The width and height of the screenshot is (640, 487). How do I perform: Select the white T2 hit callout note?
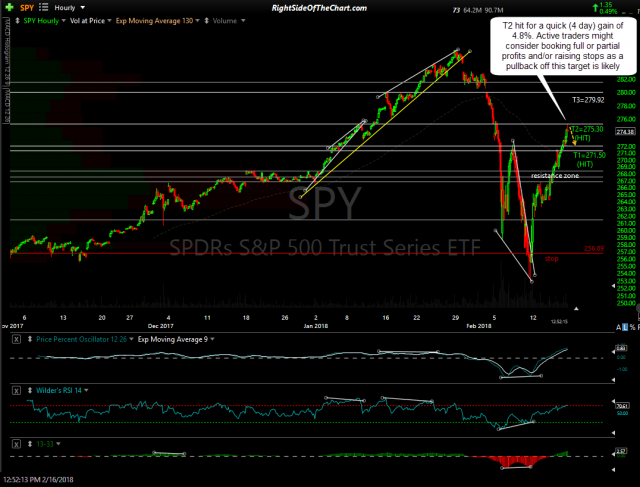pos(562,46)
